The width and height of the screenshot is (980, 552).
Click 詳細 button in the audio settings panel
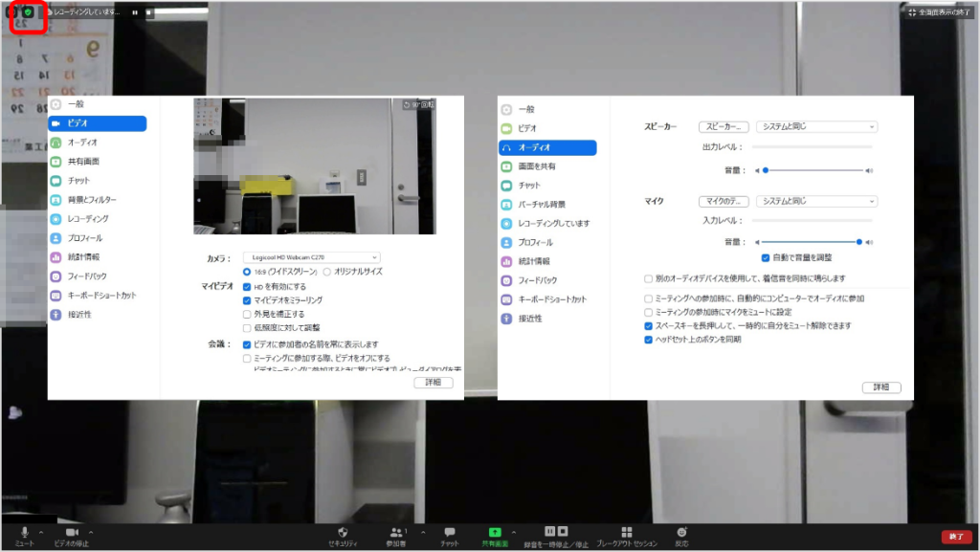881,387
